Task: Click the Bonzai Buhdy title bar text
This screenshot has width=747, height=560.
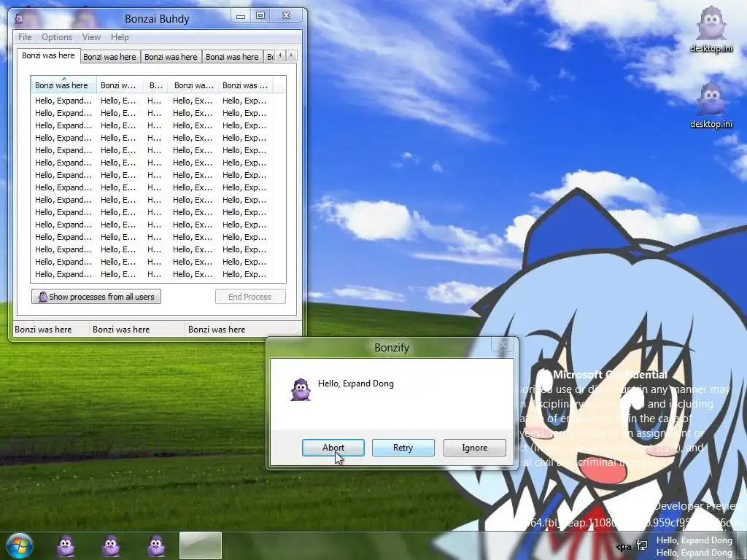Action: point(158,18)
